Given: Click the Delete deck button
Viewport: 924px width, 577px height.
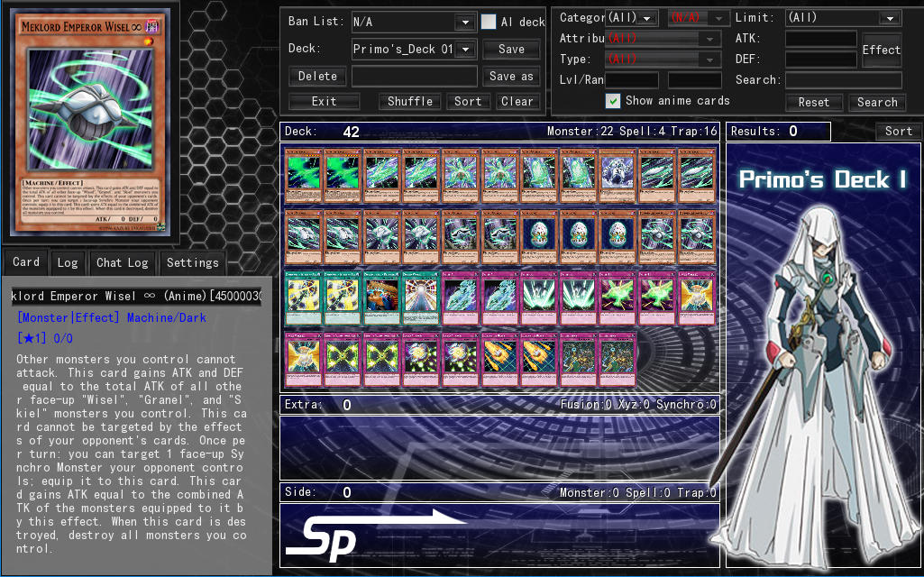Looking at the screenshot, I should (x=317, y=76).
